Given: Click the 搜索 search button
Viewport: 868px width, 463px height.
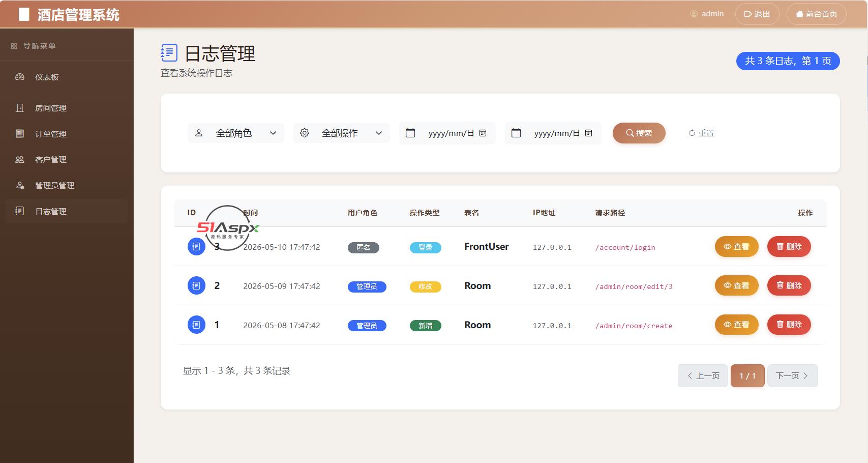Looking at the screenshot, I should click(639, 133).
